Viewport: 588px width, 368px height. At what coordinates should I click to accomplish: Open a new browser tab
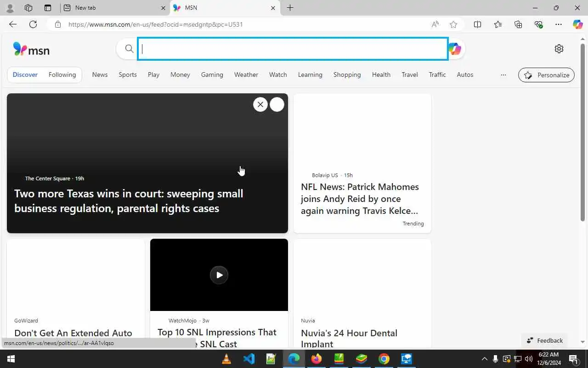tap(290, 8)
